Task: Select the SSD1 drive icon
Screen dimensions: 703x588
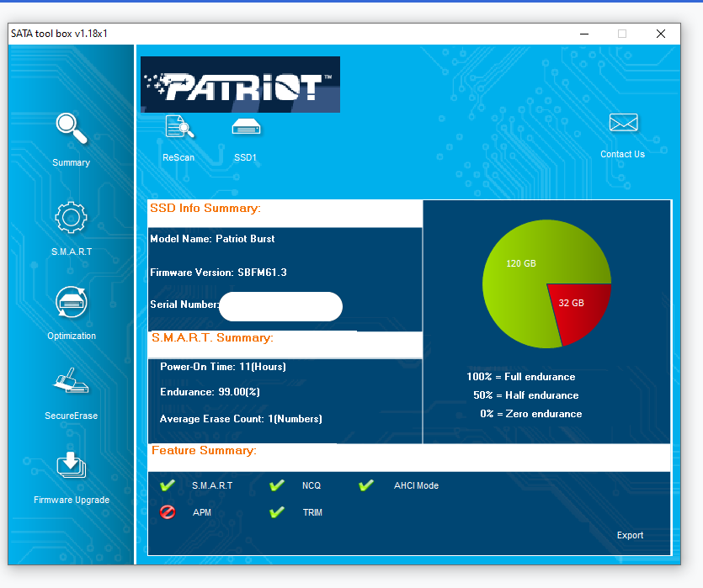Action: click(246, 127)
